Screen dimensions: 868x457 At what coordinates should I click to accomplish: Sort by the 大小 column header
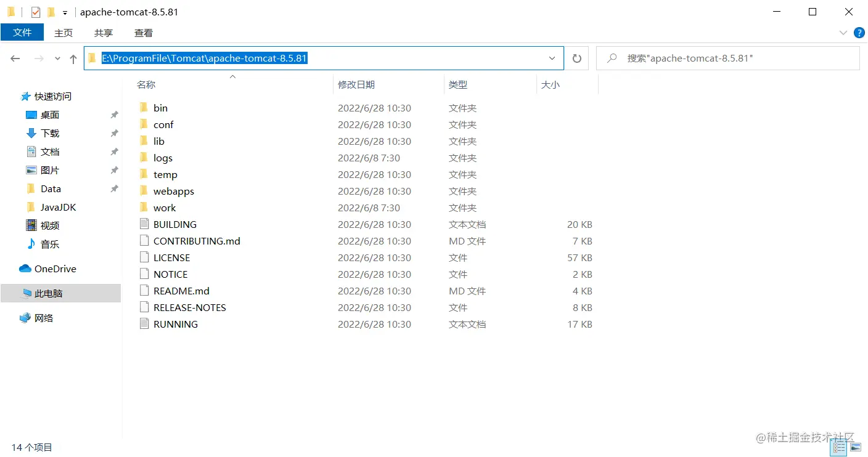[x=551, y=85]
